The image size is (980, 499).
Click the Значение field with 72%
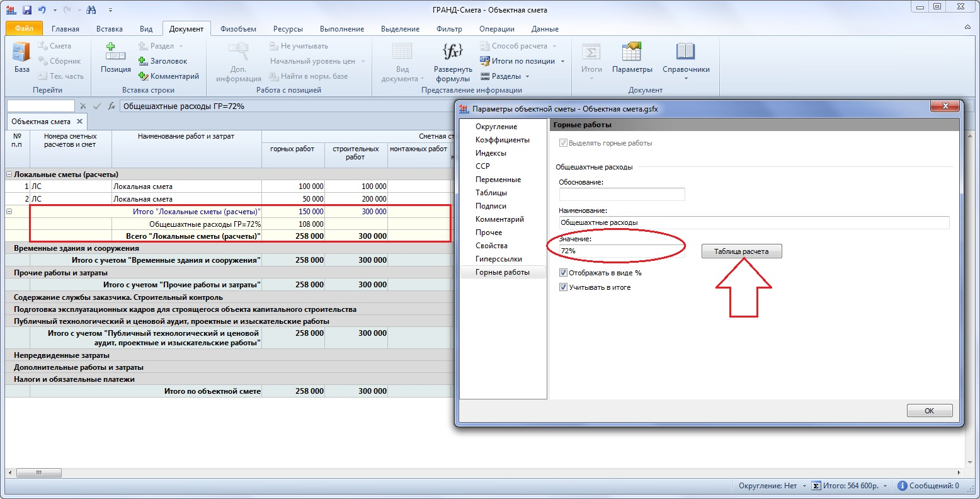tap(622, 251)
